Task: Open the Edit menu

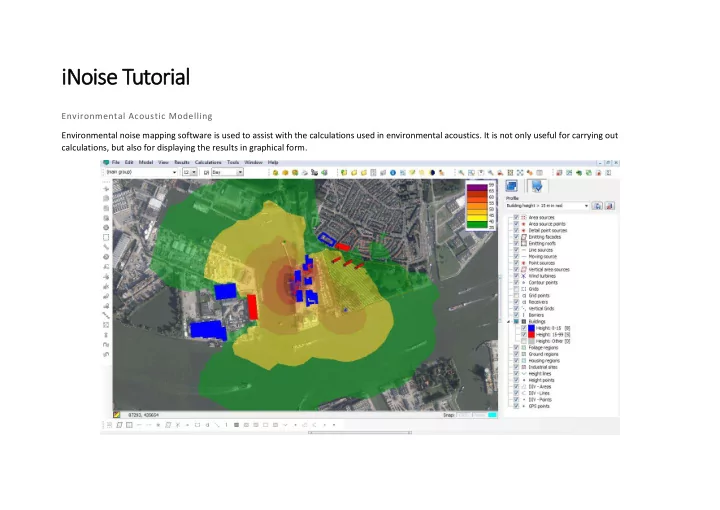Action: 129,163
